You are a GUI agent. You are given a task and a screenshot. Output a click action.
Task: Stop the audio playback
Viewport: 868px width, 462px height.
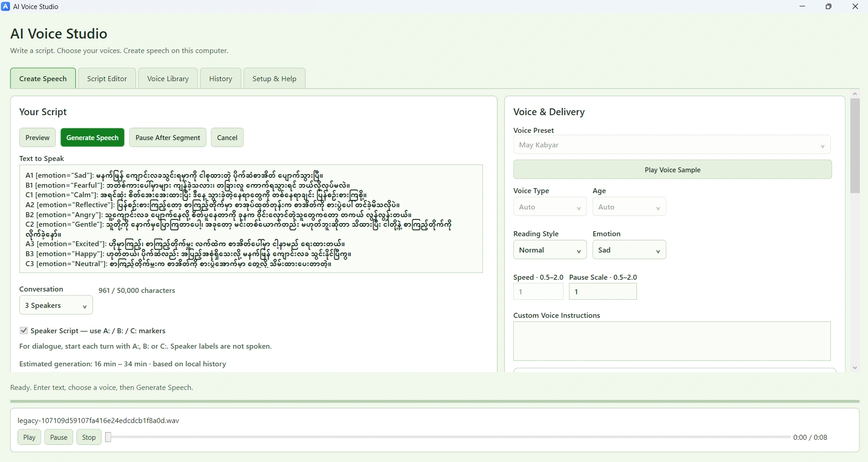coord(89,437)
